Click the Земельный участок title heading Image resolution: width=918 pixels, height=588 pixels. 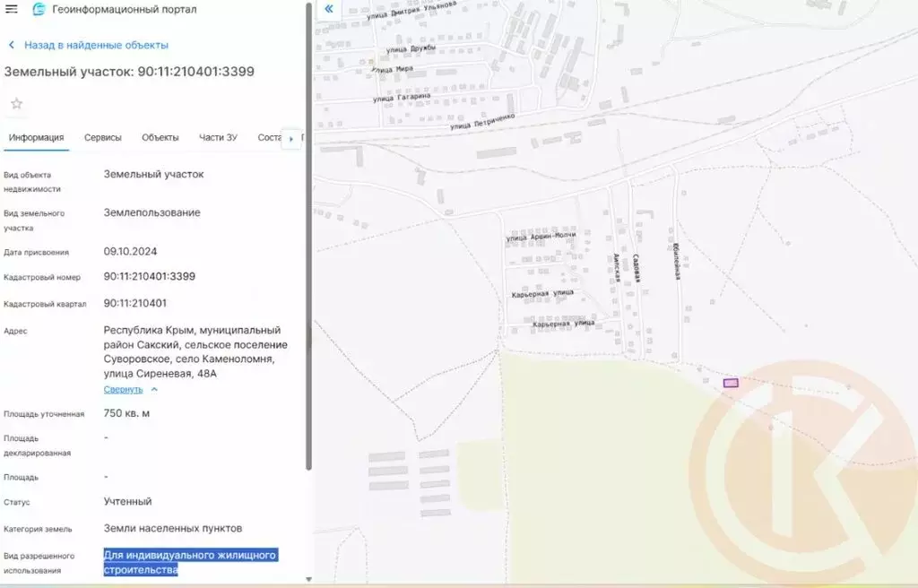coord(129,72)
